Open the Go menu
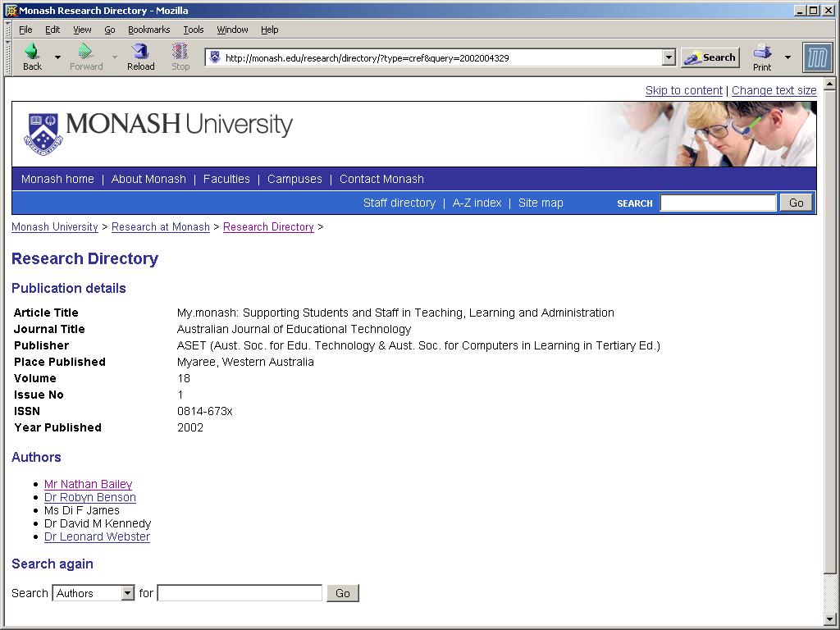The image size is (840, 630). click(x=110, y=30)
